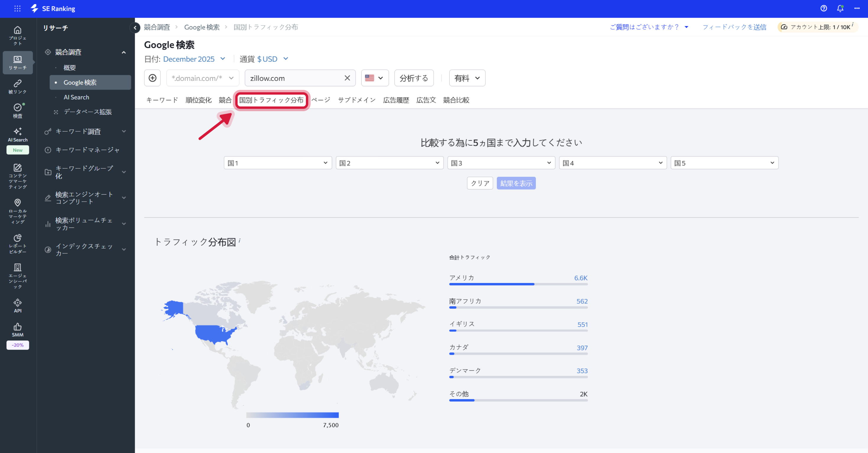Open the 検査 tool in sidebar
The image size is (868, 453).
pyautogui.click(x=17, y=111)
